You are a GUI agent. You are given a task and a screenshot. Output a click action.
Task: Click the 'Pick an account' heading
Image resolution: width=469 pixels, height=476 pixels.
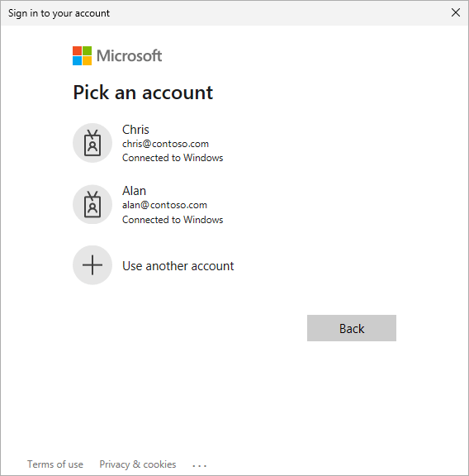143,93
